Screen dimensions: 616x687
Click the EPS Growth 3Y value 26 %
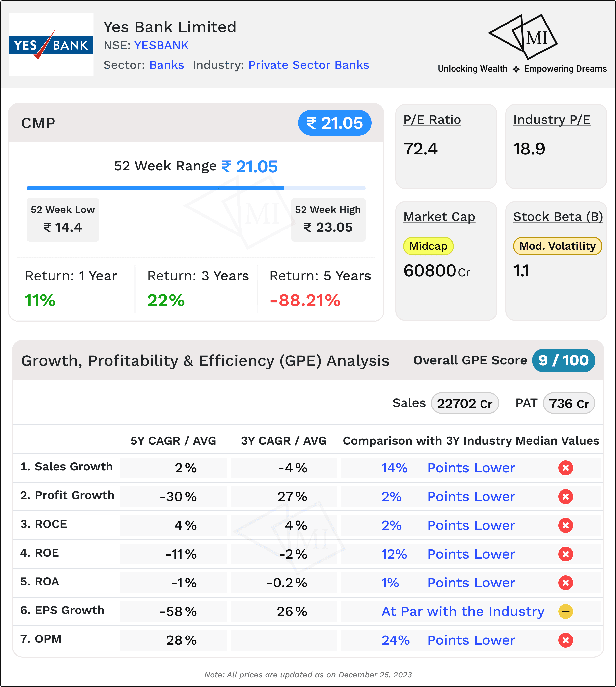point(292,611)
